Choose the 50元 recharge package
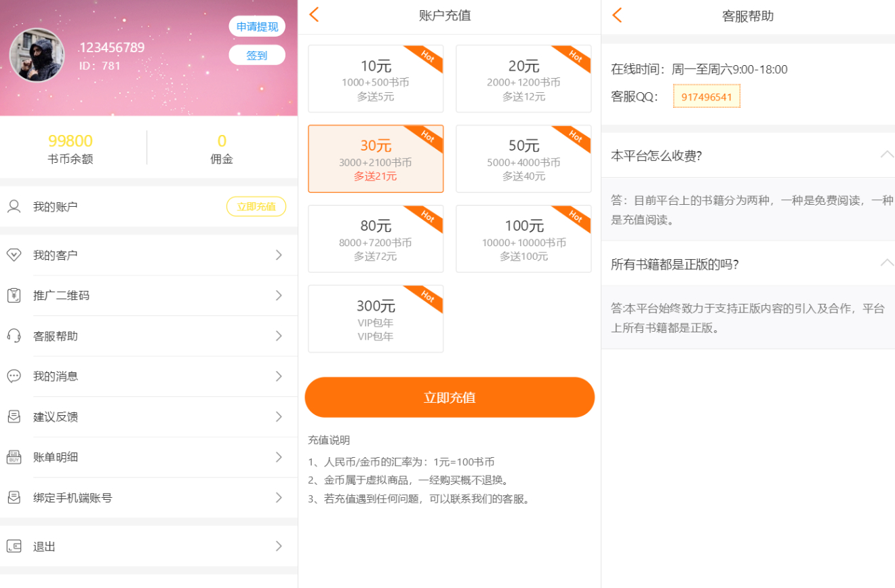The image size is (895, 588). pos(523,159)
